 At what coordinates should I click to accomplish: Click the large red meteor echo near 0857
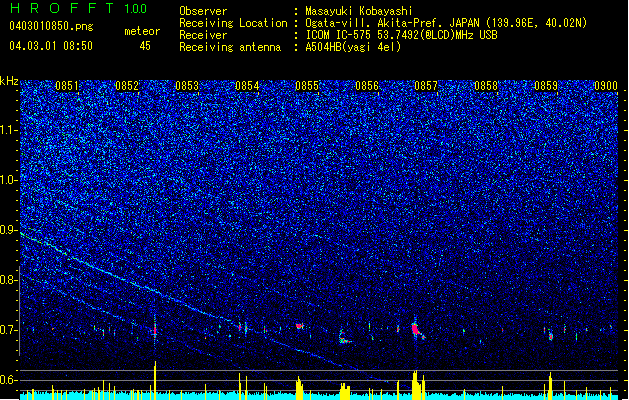pos(417,330)
